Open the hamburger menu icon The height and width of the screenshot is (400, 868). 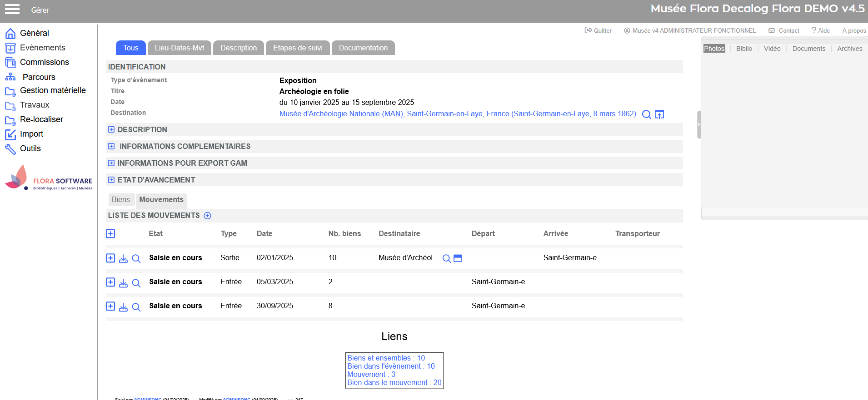point(12,10)
